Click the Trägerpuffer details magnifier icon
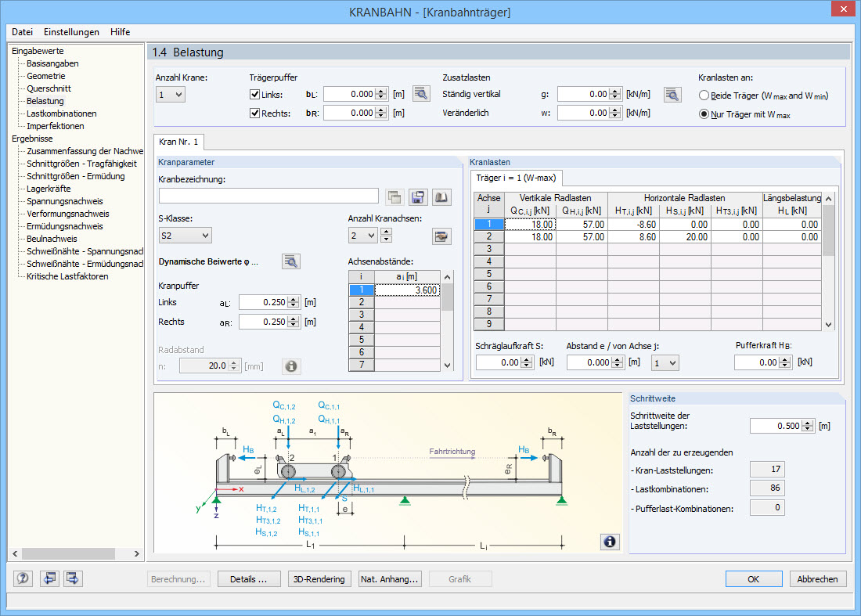Image resolution: width=861 pixels, height=616 pixels. 422,95
